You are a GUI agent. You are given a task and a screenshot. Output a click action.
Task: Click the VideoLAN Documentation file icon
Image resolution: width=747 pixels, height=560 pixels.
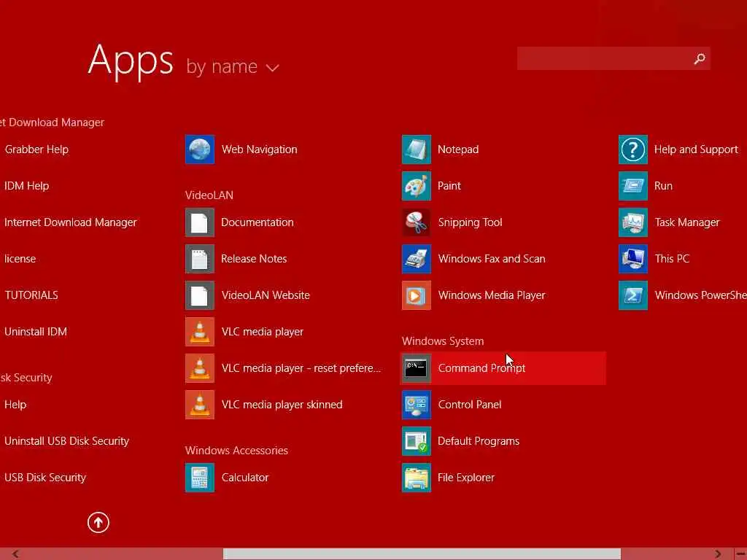pos(200,222)
